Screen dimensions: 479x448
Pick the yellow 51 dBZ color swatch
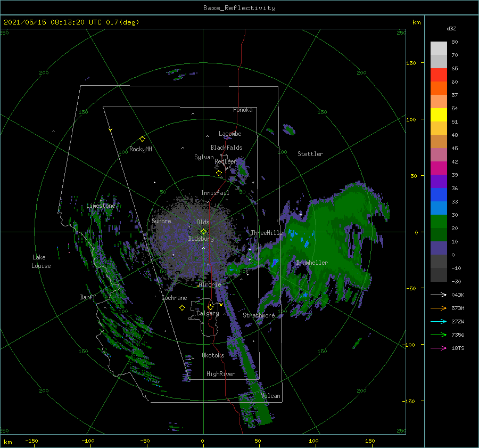pos(439,115)
